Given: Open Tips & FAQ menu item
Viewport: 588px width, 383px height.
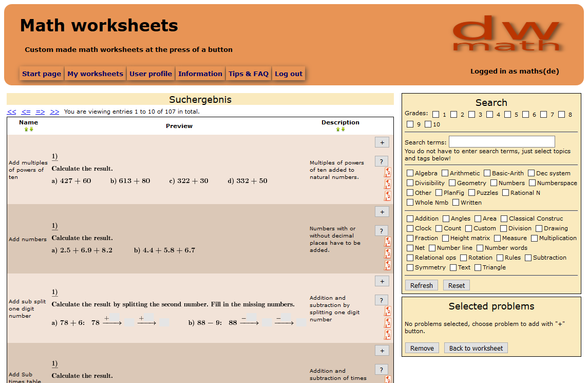Looking at the screenshot, I should point(249,74).
